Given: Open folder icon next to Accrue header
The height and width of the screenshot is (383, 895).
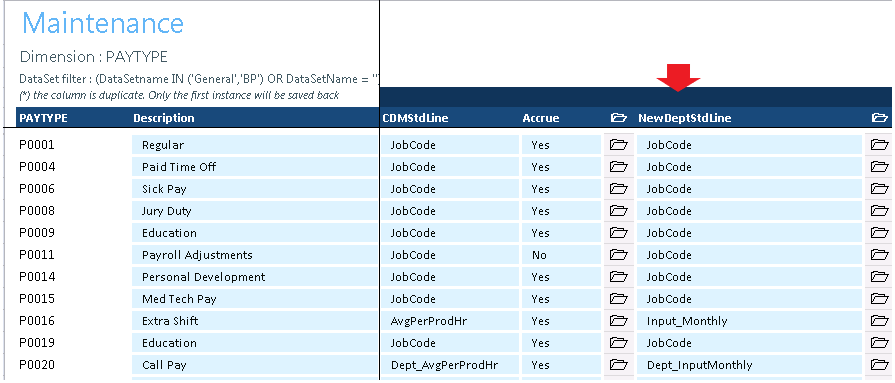Looking at the screenshot, I should 619,118.
